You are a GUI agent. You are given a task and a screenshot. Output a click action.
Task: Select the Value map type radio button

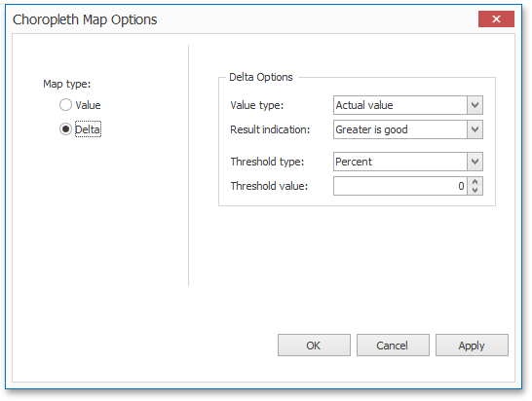pos(65,105)
